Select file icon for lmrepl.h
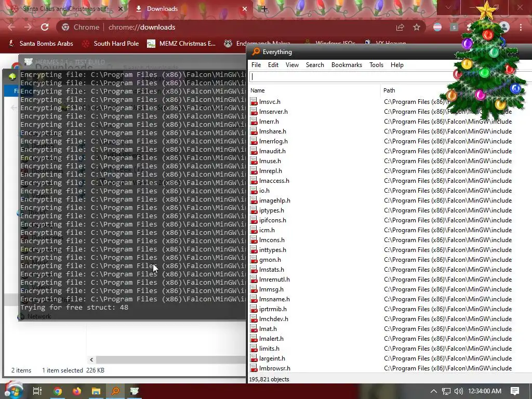Viewport: 532px width, 399px height. click(254, 170)
